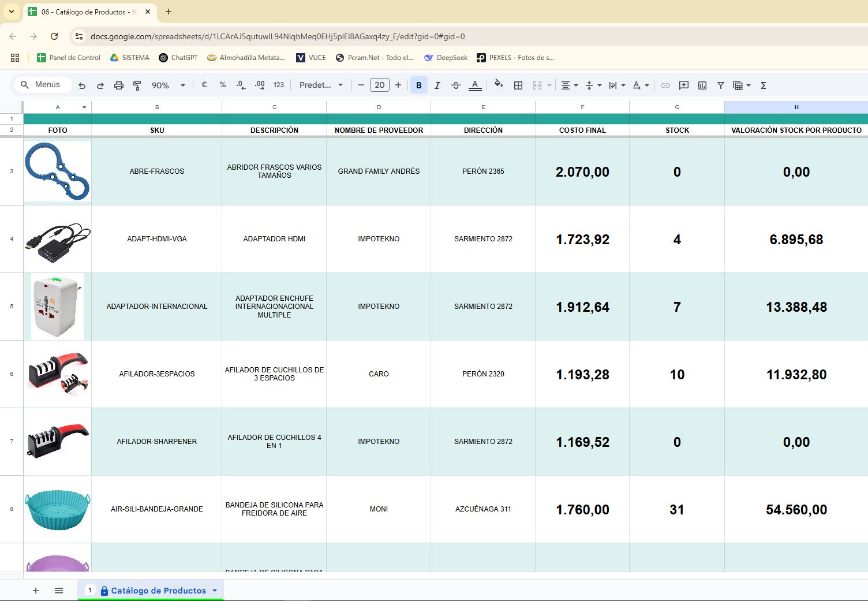Click the undo arrow

82,85
